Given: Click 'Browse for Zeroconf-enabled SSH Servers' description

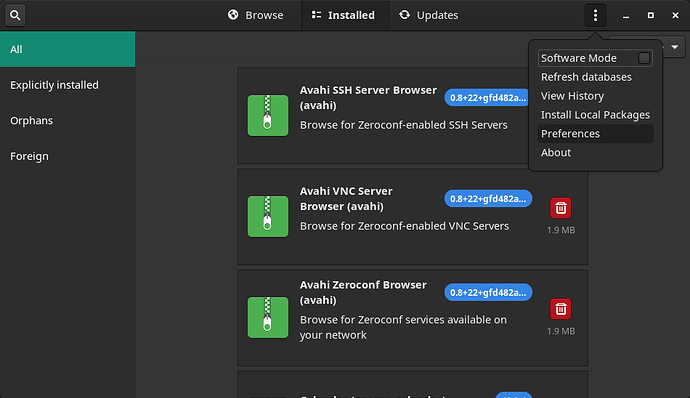Looking at the screenshot, I should 404,125.
